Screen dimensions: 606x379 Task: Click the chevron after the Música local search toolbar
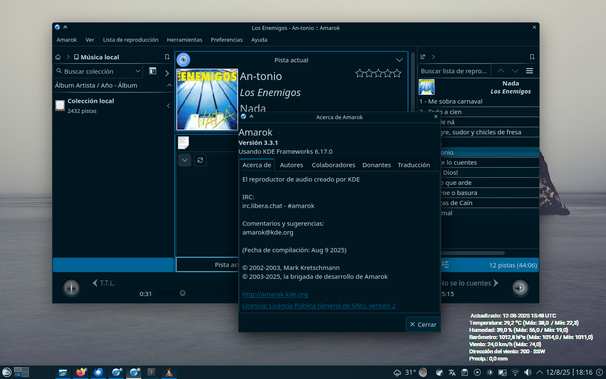click(x=167, y=73)
